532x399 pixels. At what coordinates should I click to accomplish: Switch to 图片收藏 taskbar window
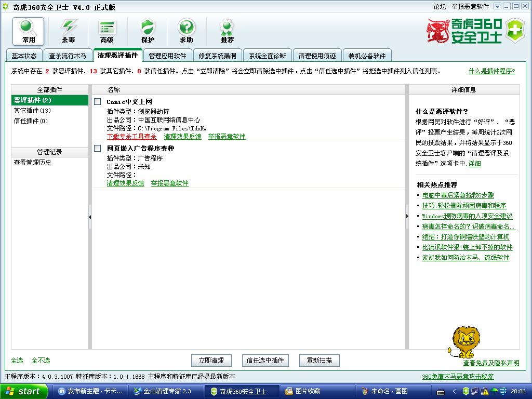317,391
